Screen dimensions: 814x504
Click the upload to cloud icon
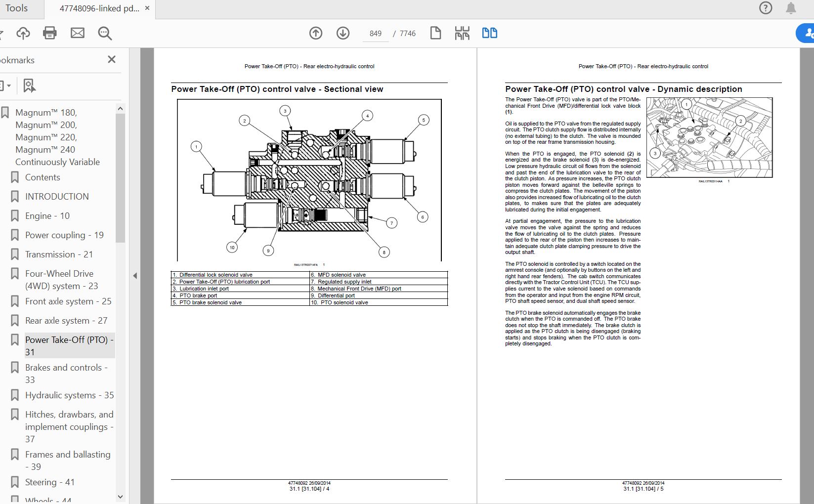(x=23, y=34)
